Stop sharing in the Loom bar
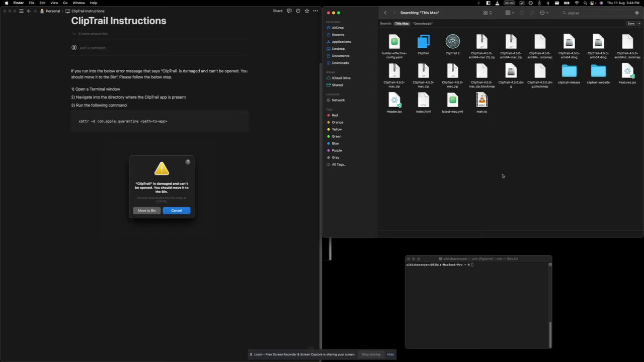Viewport: 644px width, 362px height. 371,354
